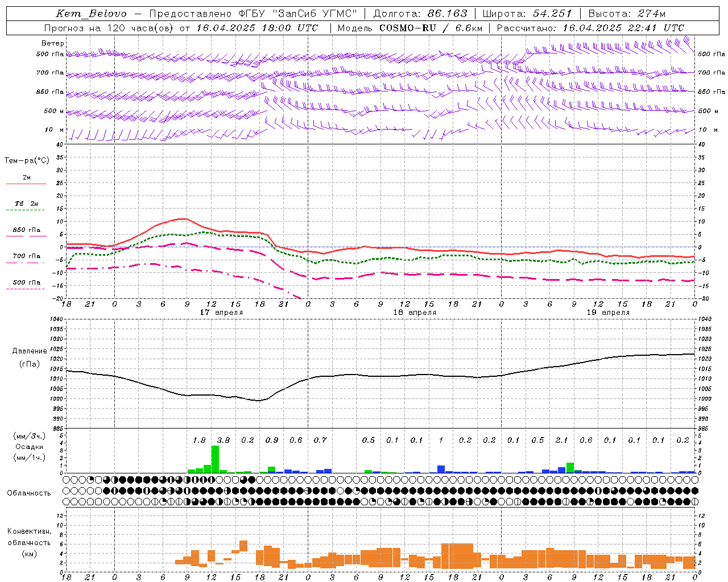The image size is (728, 582).
Task: Click the 3-hour precipitation value "0.9"
Action: 272,440
